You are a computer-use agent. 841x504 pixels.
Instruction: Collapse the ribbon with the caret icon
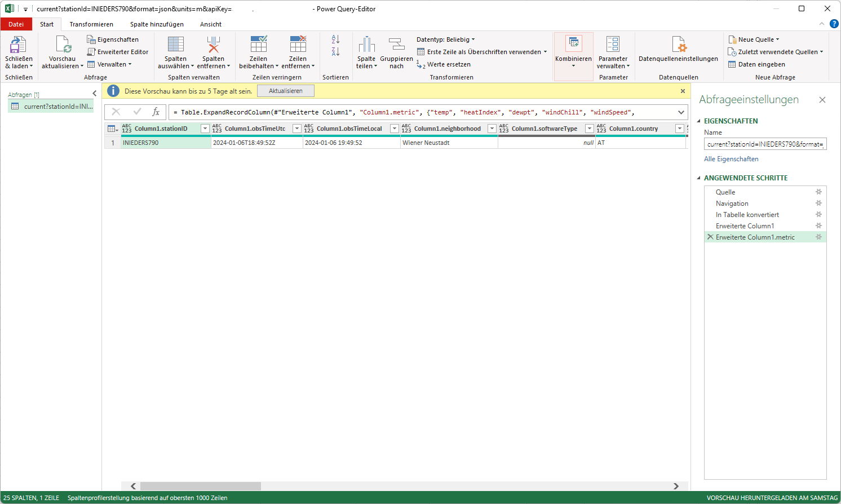[821, 24]
